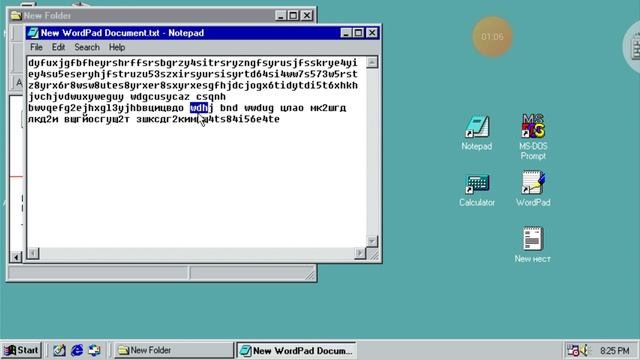The height and width of the screenshot is (360, 640).
Task: Open the Search menu in Notepad
Action: tap(87, 47)
